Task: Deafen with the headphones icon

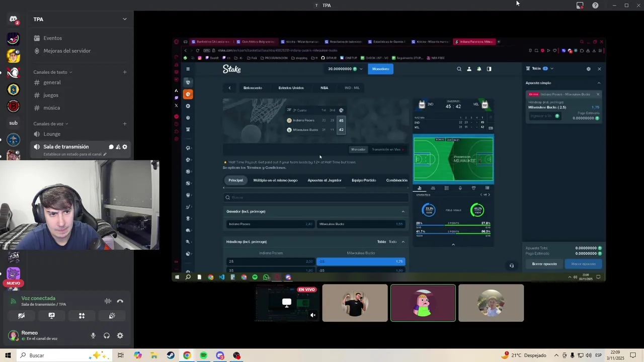Action: (107, 335)
